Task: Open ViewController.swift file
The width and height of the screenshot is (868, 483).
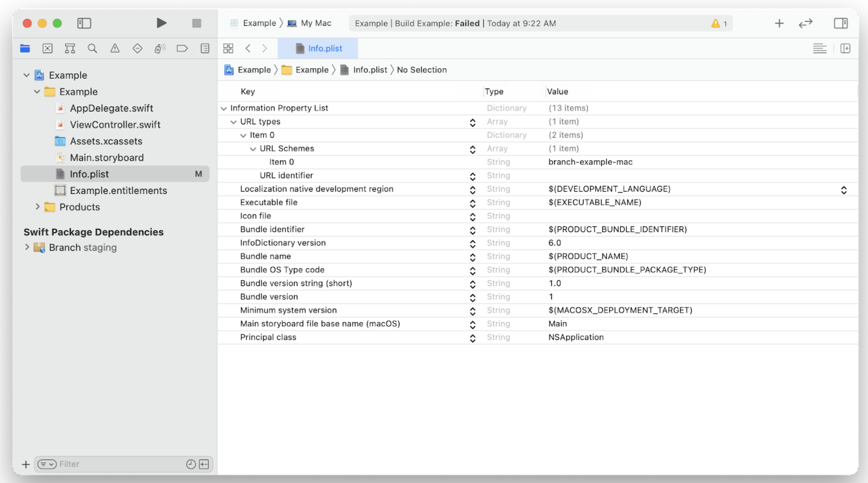Action: [115, 125]
